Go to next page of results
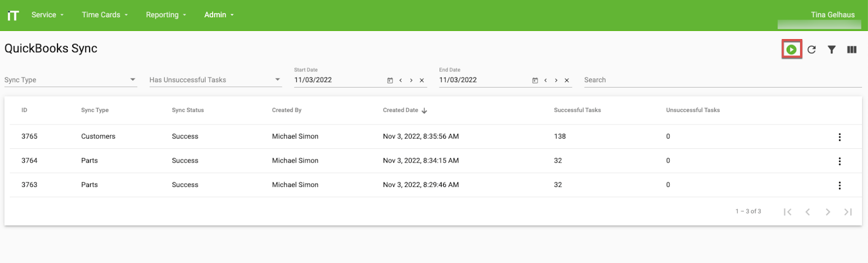Viewport: 868px width, 263px height. click(828, 212)
